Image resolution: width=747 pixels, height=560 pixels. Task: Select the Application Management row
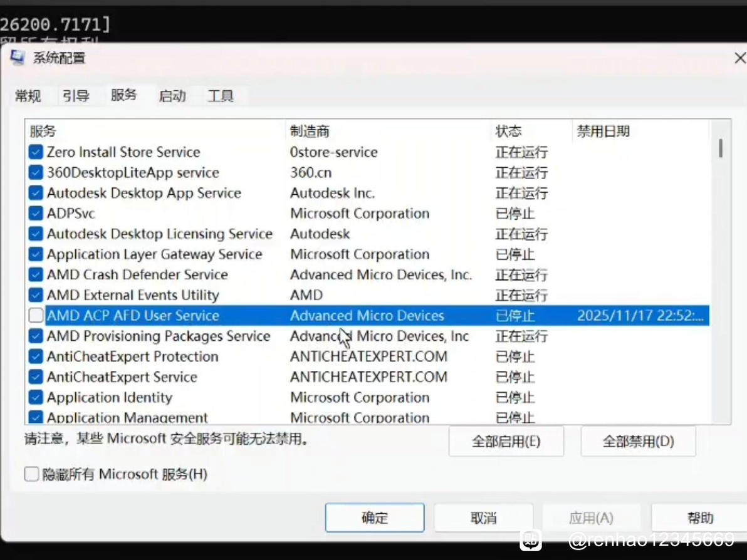coord(368,417)
